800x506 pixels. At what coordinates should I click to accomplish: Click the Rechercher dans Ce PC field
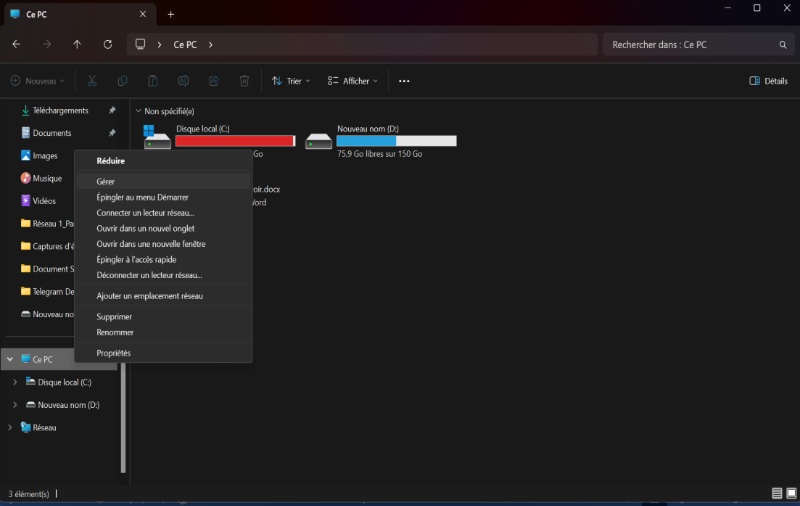(x=690, y=45)
